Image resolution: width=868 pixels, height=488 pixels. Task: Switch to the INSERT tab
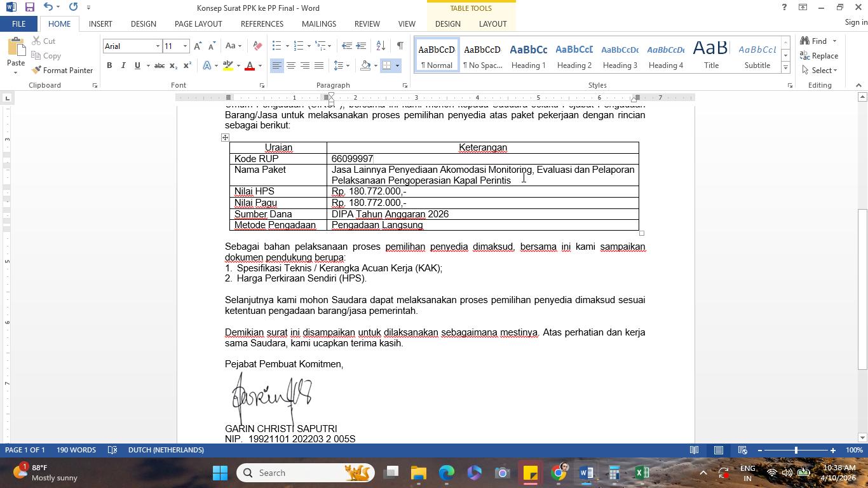point(100,24)
